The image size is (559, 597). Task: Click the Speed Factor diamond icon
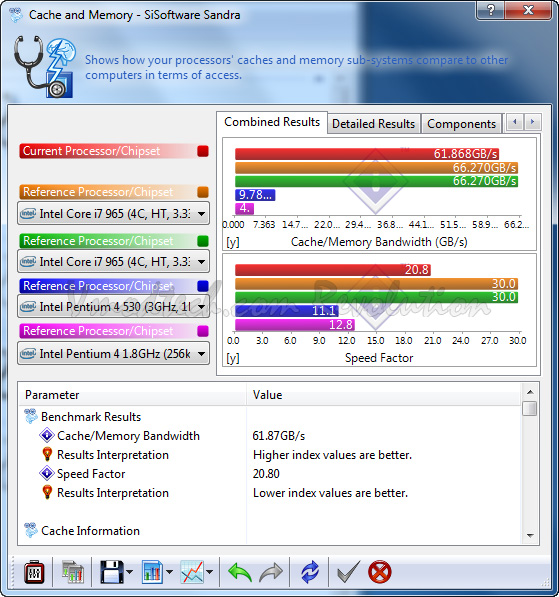point(47,473)
